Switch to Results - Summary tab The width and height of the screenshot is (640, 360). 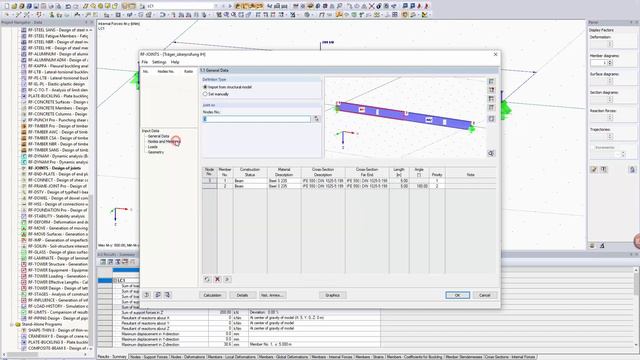(x=112, y=357)
